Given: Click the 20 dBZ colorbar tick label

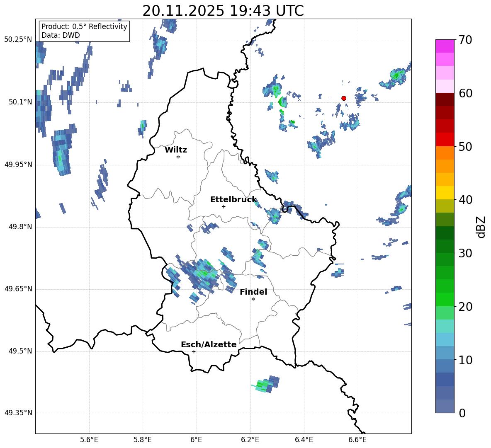Looking at the screenshot, I should [465, 307].
